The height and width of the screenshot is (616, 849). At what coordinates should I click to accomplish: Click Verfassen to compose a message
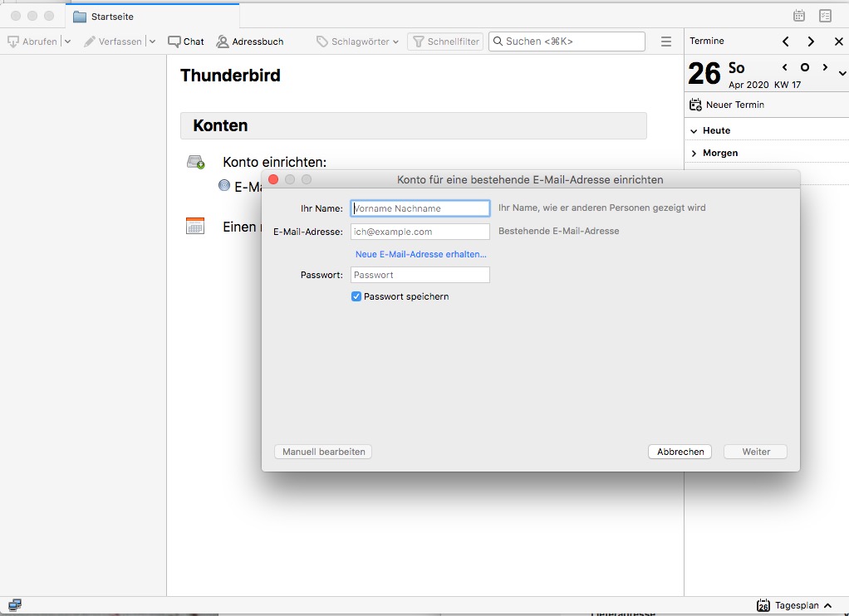pyautogui.click(x=113, y=42)
